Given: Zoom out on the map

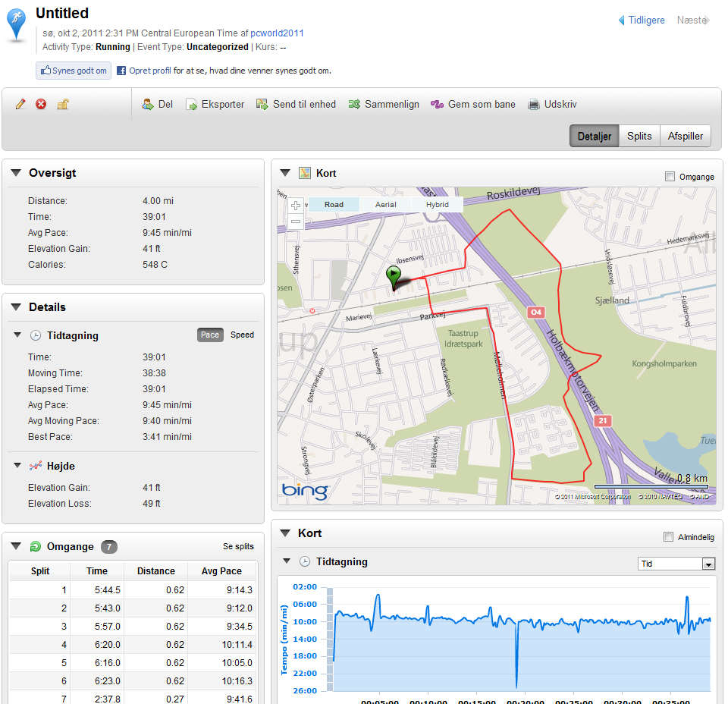Looking at the screenshot, I should point(296,222).
